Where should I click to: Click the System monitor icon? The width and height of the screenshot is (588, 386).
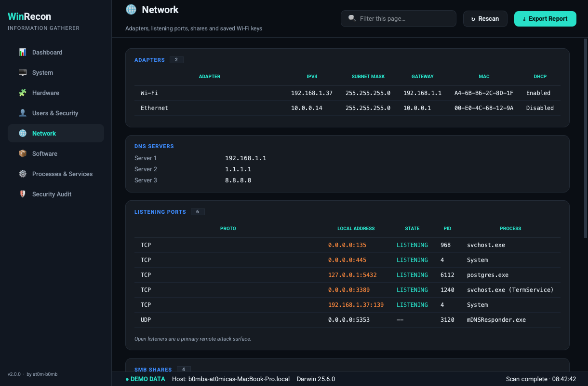23,72
